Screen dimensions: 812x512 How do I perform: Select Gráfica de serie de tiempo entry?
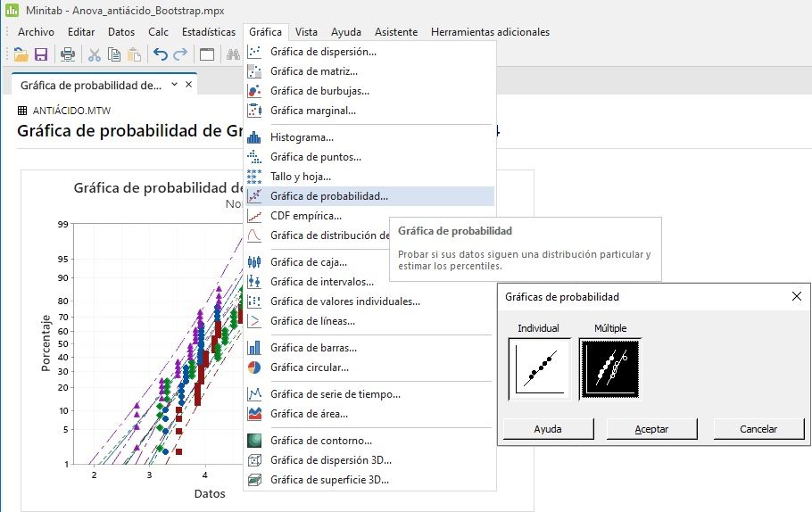pyautogui.click(x=335, y=394)
